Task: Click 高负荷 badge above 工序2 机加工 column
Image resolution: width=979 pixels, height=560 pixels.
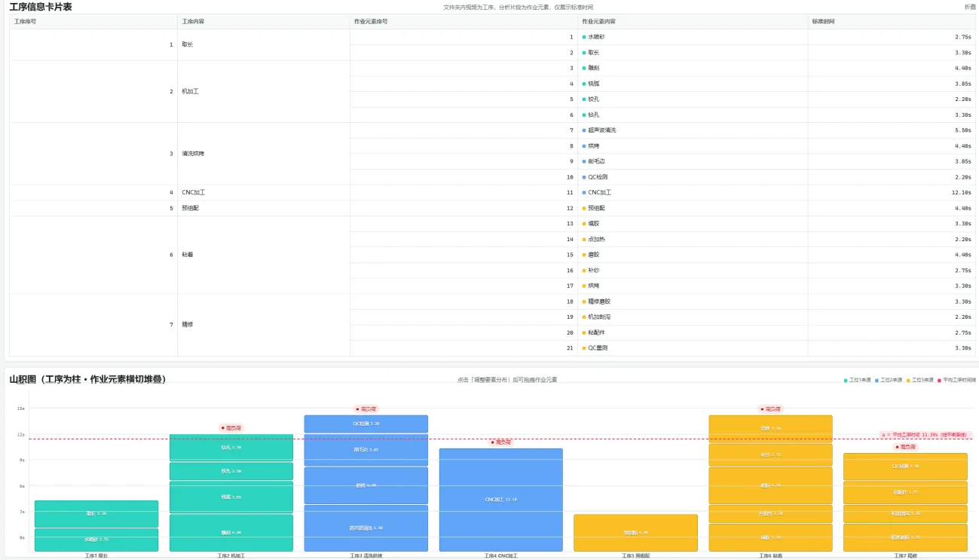Action: pos(232,428)
